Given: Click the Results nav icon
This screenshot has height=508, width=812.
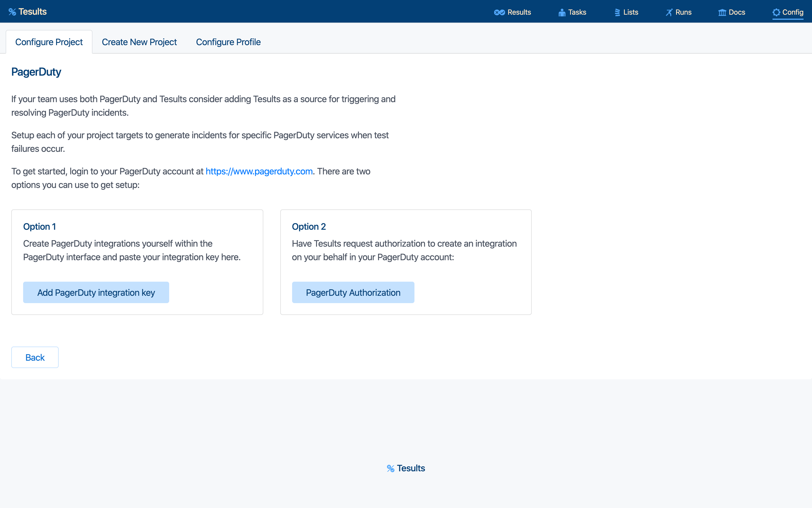Looking at the screenshot, I should pos(499,12).
